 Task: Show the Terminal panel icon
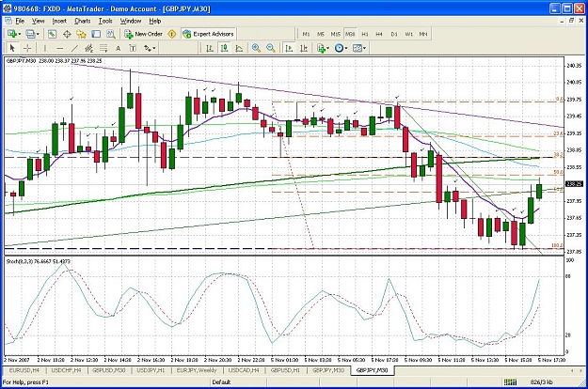[96, 34]
